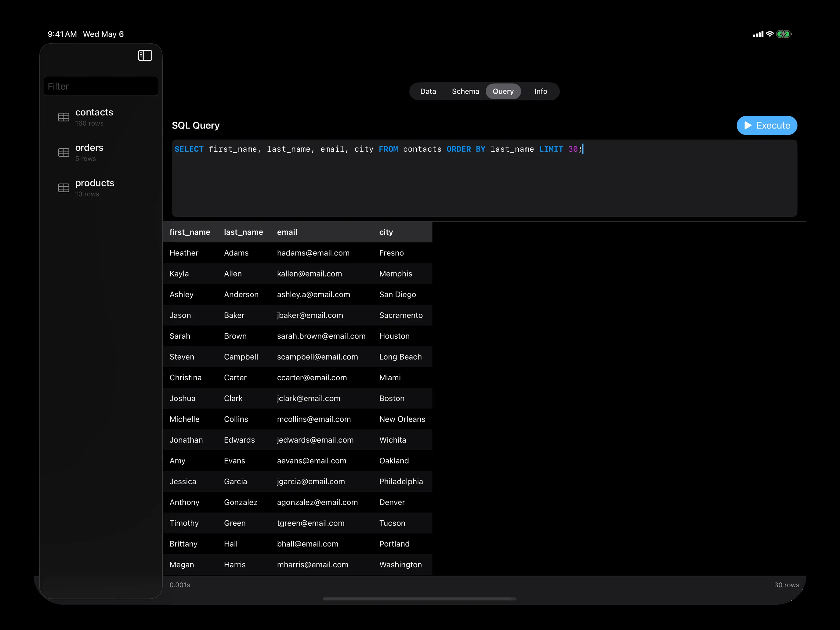This screenshot has height=630, width=840.
Task: Tap the cellular signal bars
Action: coord(758,34)
